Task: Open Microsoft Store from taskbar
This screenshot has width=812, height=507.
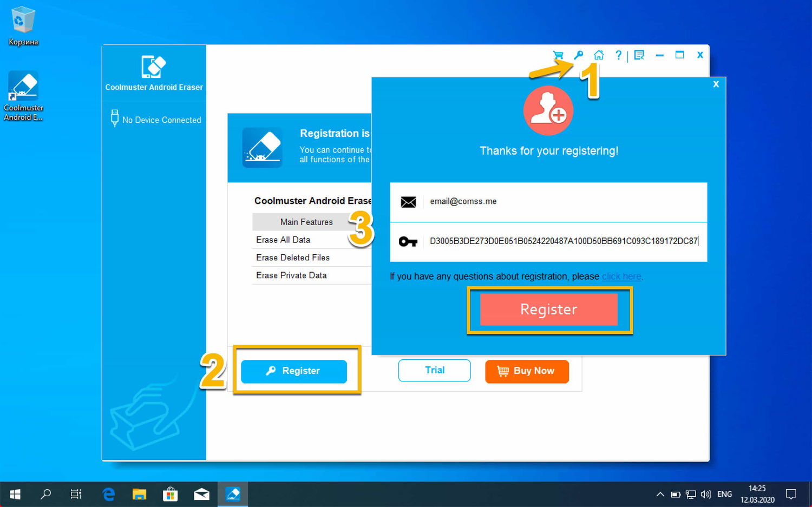Action: pos(171,494)
